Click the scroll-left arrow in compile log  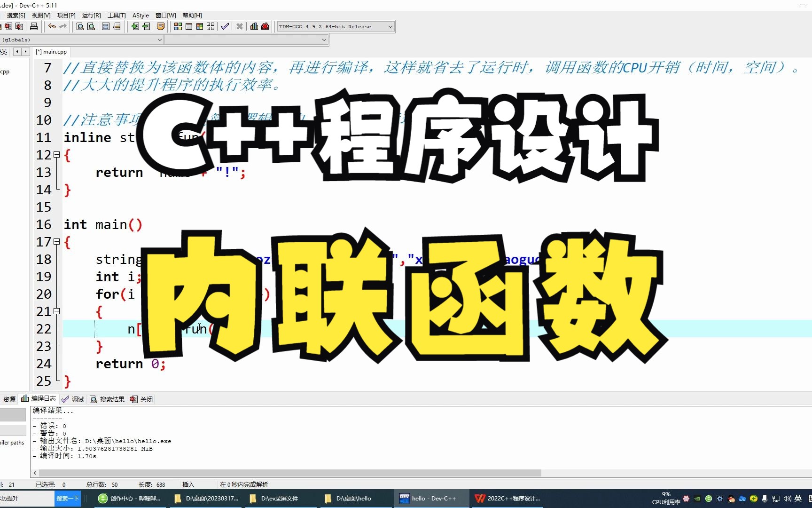[35, 473]
